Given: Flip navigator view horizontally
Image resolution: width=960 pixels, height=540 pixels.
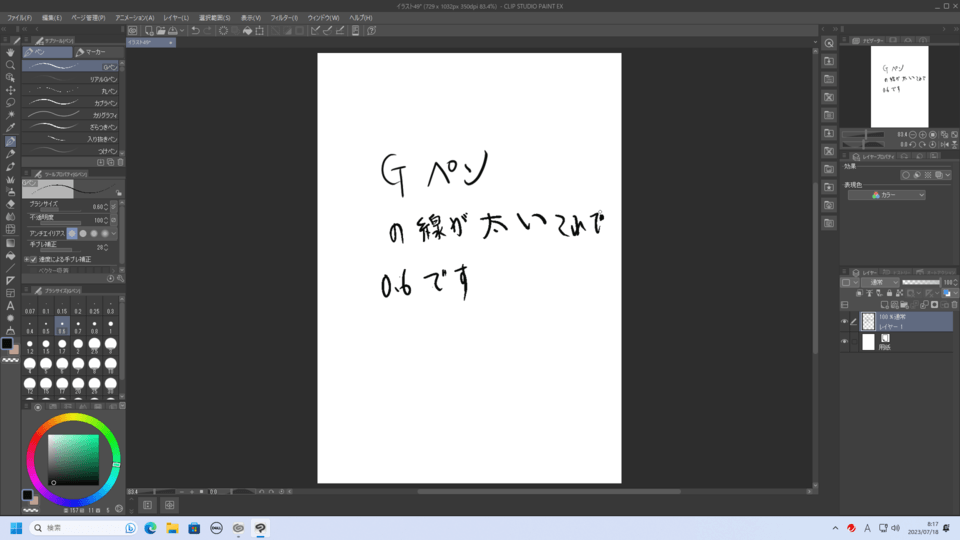Looking at the screenshot, I should click(945, 144).
